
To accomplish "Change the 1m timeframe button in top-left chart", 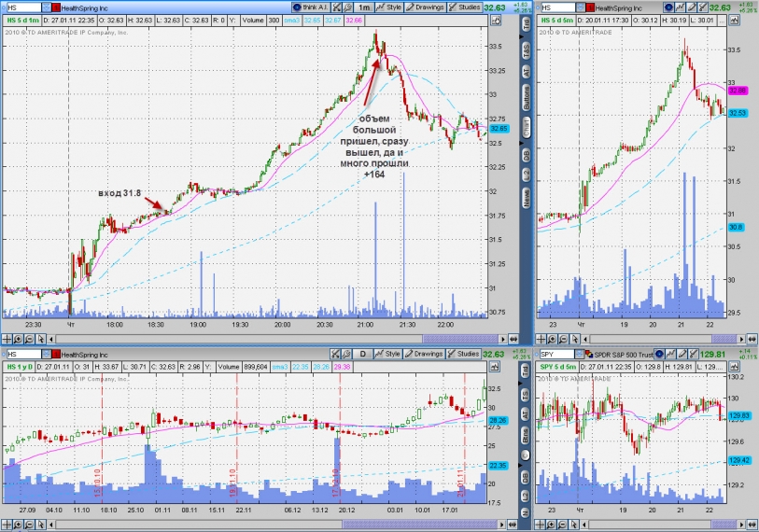I will pyautogui.click(x=364, y=7).
